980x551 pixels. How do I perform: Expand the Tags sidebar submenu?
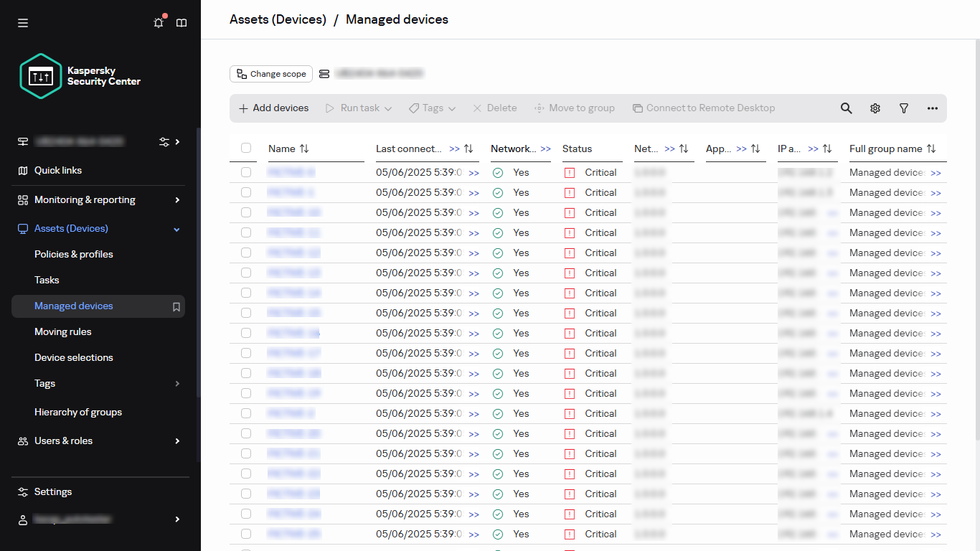click(x=176, y=383)
